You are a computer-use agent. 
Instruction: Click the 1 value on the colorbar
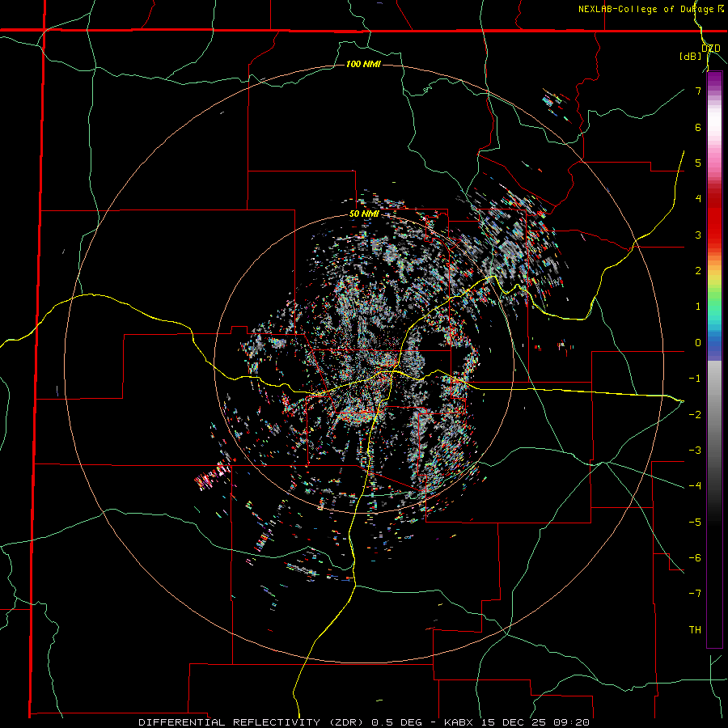point(698,307)
